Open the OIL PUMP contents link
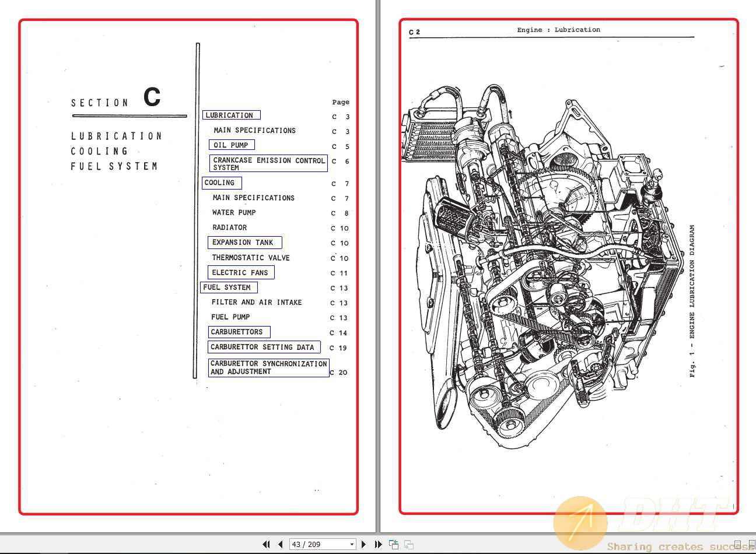The height and width of the screenshot is (554, 756). pyautogui.click(x=232, y=145)
